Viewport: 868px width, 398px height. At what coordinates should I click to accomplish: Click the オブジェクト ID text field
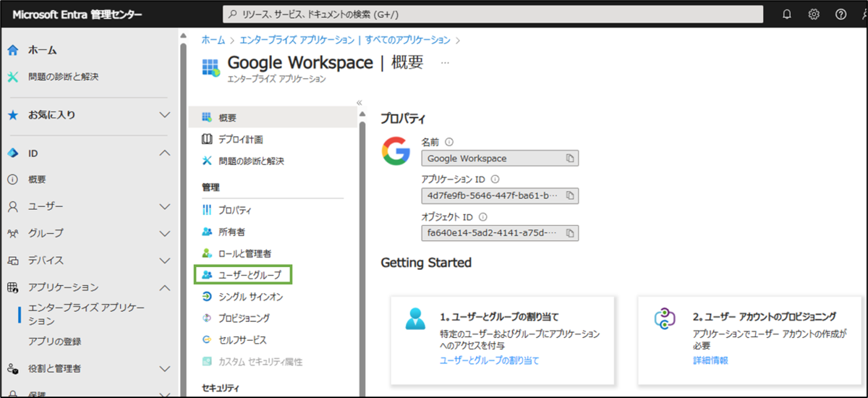point(500,233)
